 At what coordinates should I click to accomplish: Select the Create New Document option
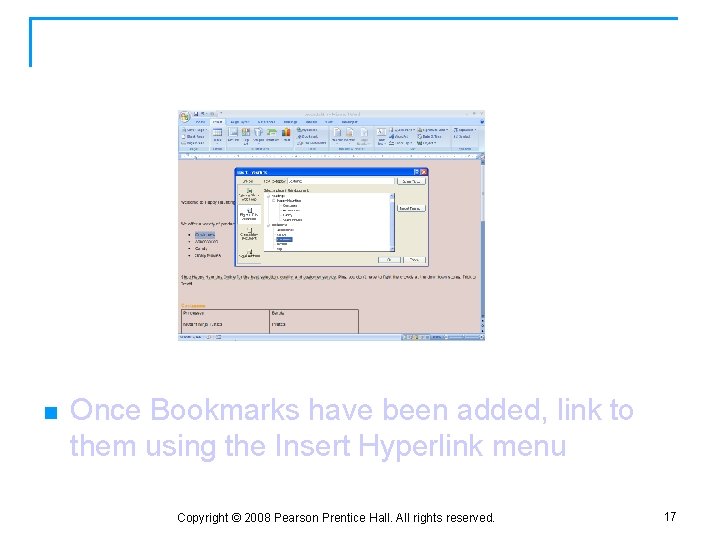tap(249, 234)
